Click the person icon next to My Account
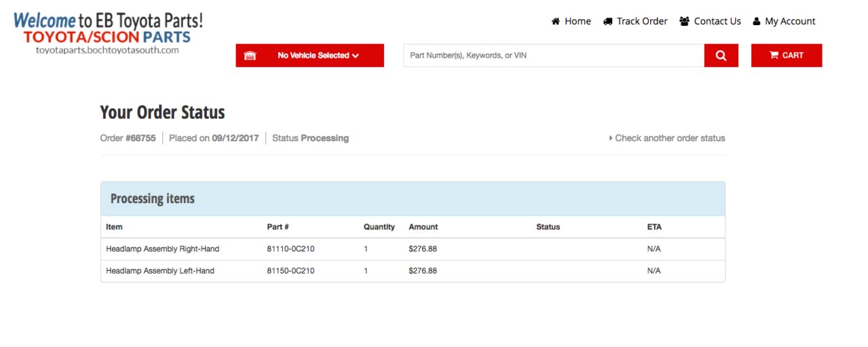Screen dimensions: 868x347 click(757, 21)
